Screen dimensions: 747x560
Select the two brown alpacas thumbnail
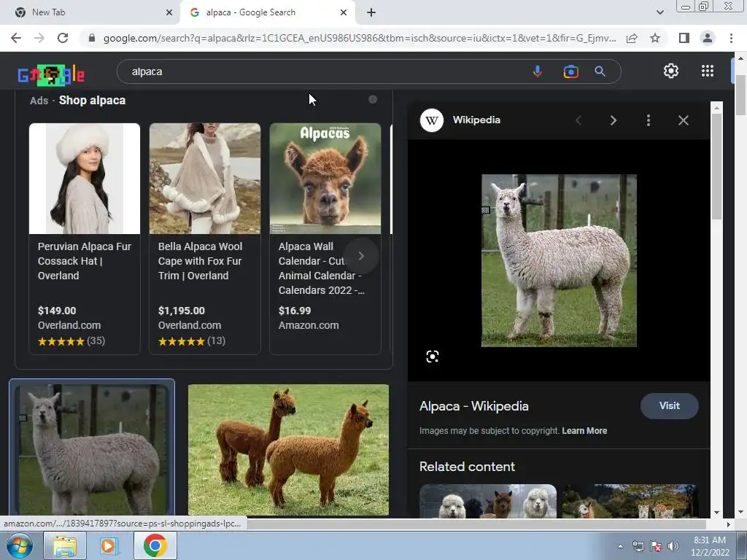click(x=288, y=449)
